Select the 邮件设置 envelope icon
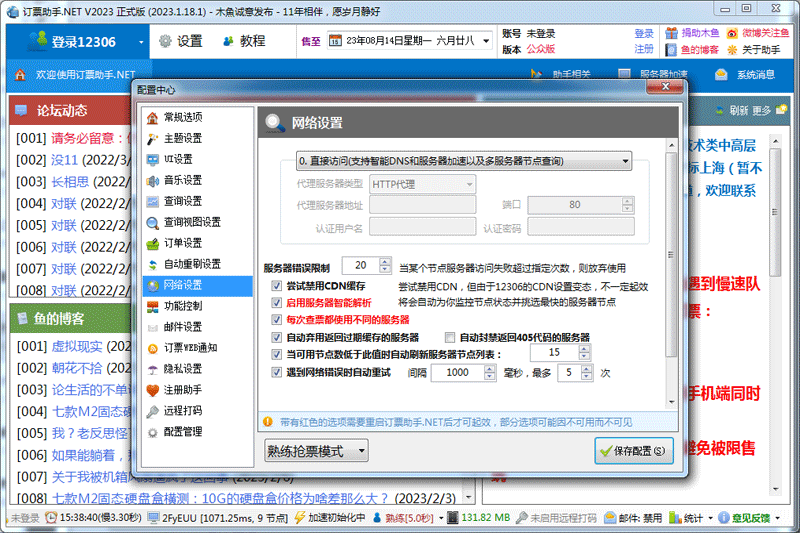 coord(153,327)
